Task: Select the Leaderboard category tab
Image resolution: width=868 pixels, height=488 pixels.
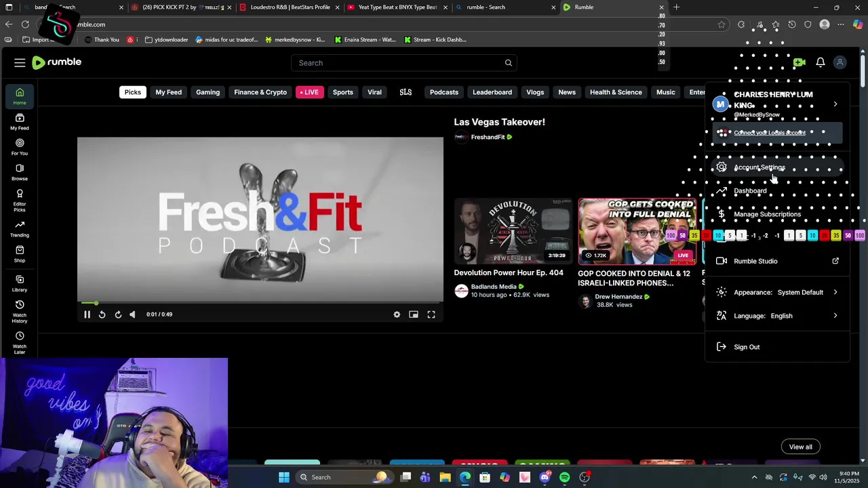Action: click(x=492, y=92)
